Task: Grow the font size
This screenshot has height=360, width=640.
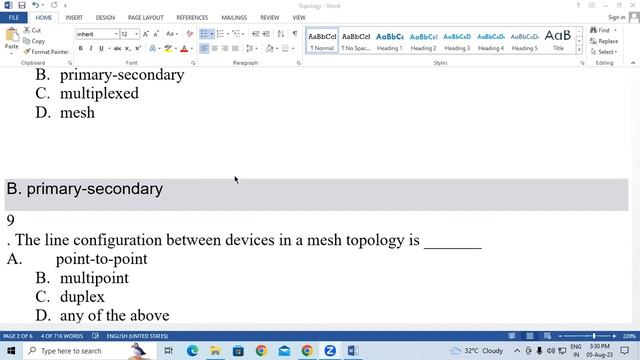Action: point(146,34)
